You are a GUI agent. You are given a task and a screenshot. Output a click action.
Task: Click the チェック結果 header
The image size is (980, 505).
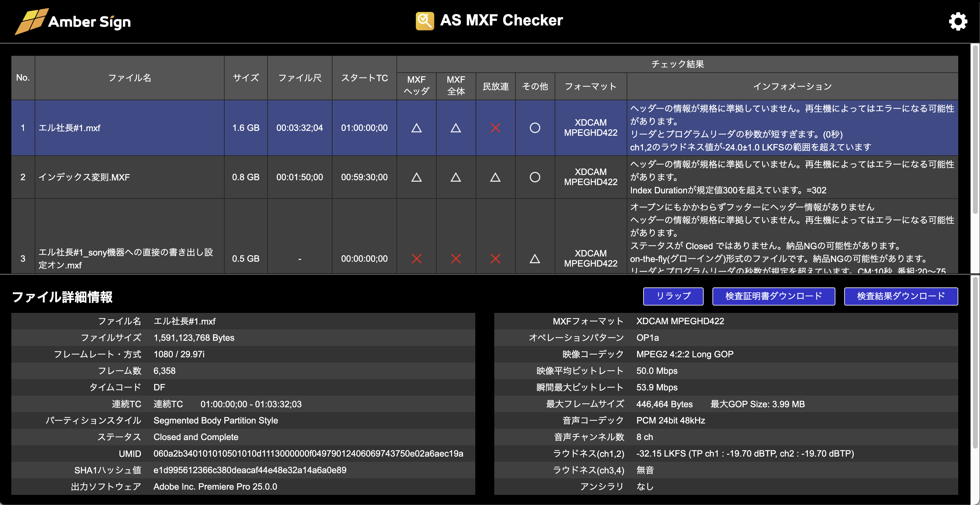pos(677,64)
